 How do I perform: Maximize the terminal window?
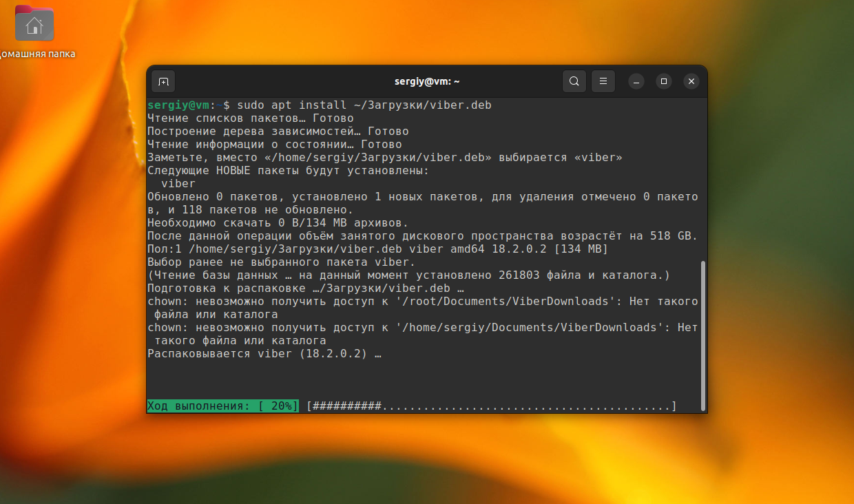pyautogui.click(x=663, y=81)
